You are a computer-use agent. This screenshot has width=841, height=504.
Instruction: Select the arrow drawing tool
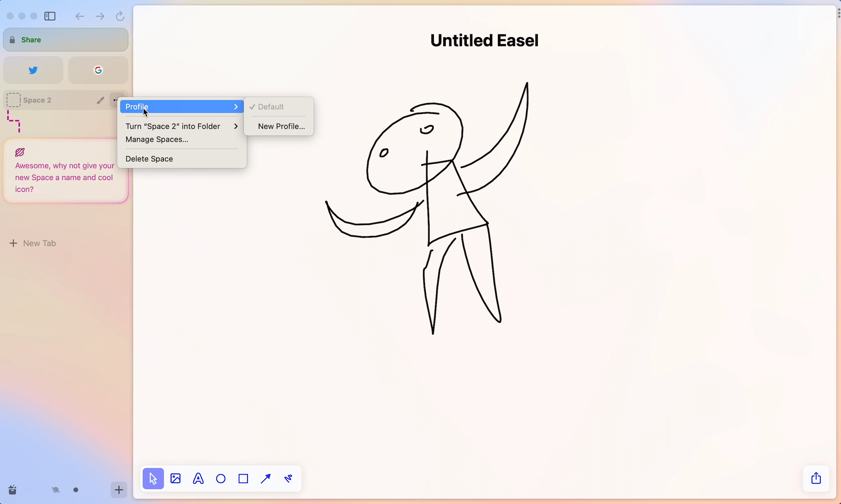[x=266, y=478]
